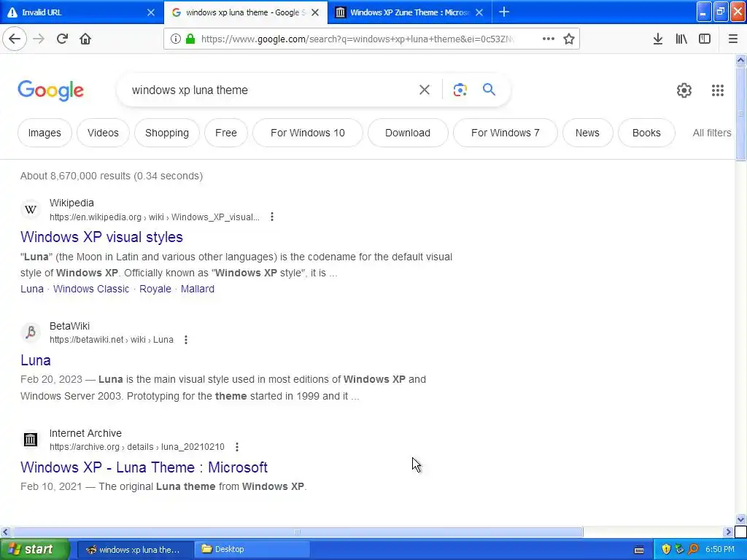Click the Wikipedia favicon in results
Viewport: 747px width, 560px height.
(x=31, y=209)
